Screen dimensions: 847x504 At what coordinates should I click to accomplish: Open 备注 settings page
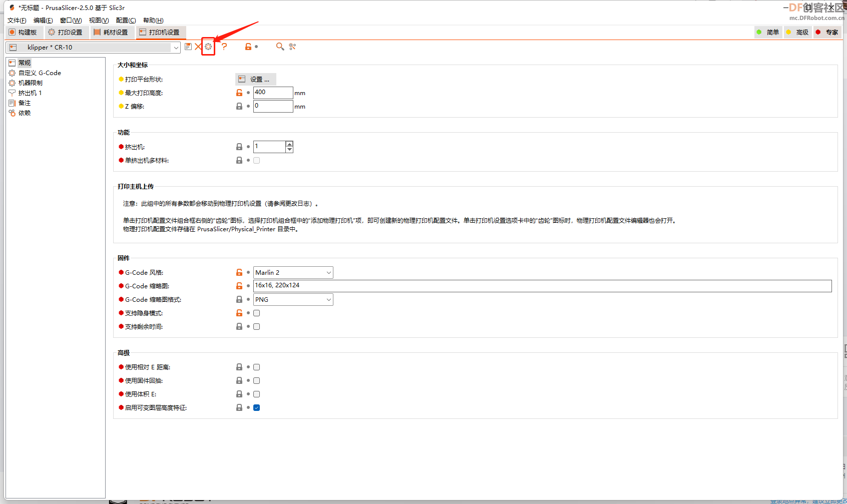25,103
